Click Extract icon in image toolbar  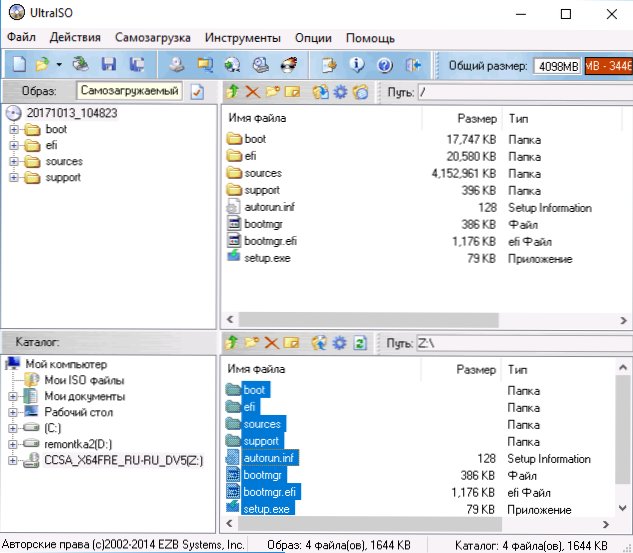[320, 92]
